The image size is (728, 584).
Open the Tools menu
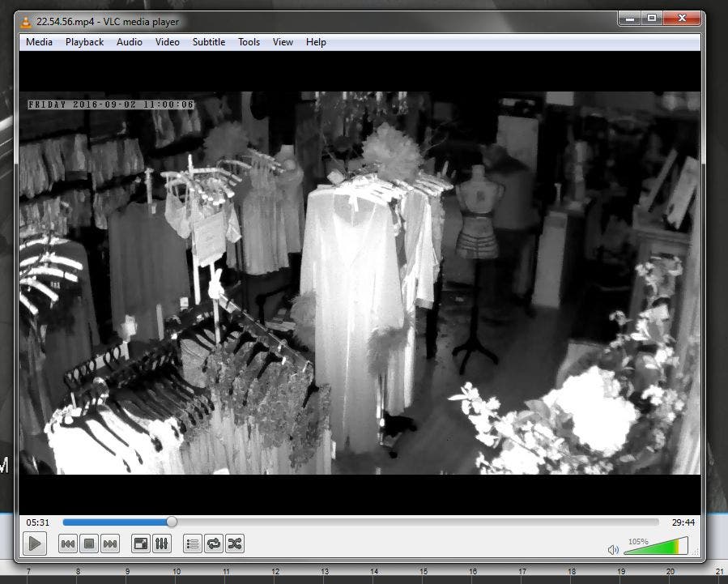249,42
